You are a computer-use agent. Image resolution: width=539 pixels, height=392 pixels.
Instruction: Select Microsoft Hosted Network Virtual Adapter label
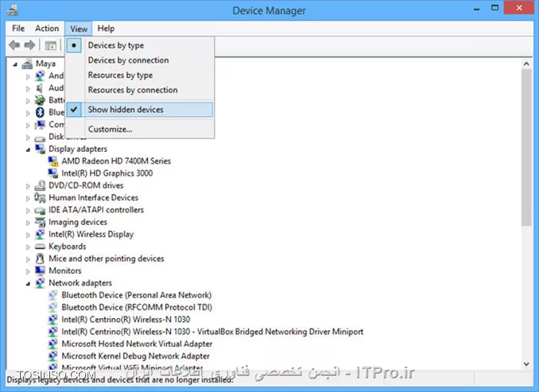pyautogui.click(x=137, y=343)
